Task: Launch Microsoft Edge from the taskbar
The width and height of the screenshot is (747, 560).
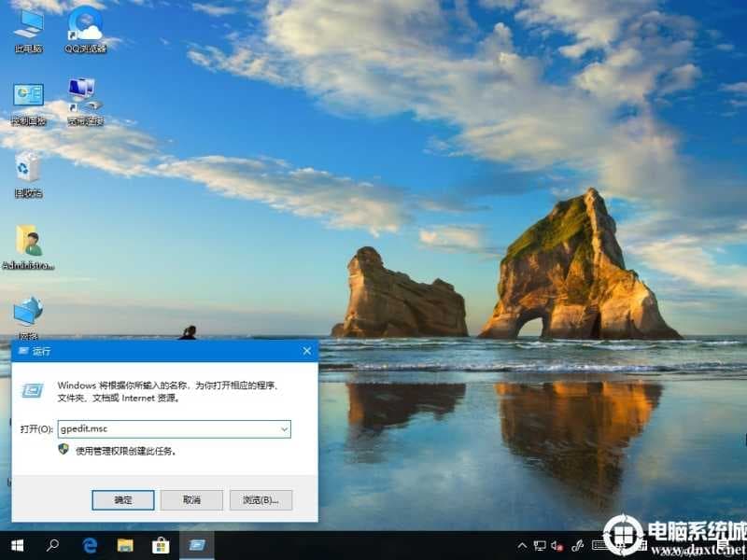Action: [91, 546]
